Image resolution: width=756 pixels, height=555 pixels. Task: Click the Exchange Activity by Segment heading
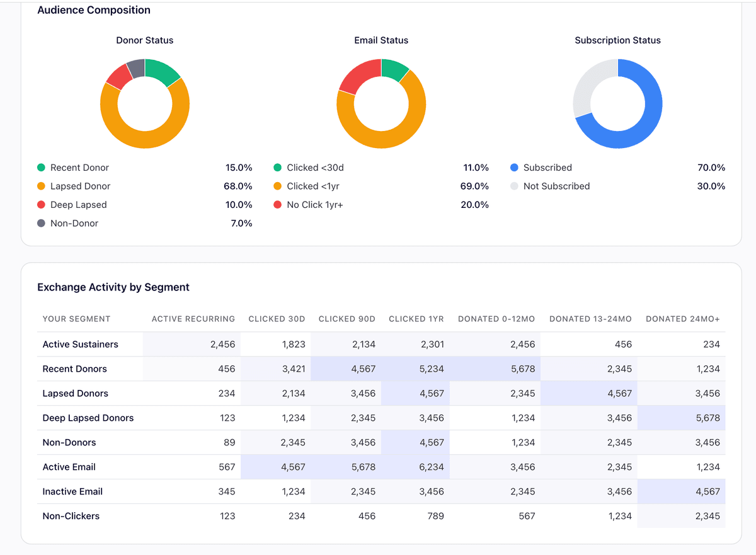point(113,287)
